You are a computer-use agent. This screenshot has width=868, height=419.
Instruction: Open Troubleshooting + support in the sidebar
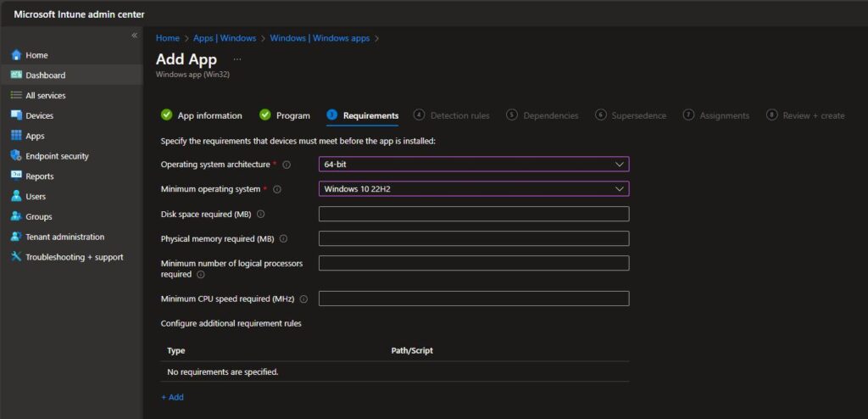point(71,257)
